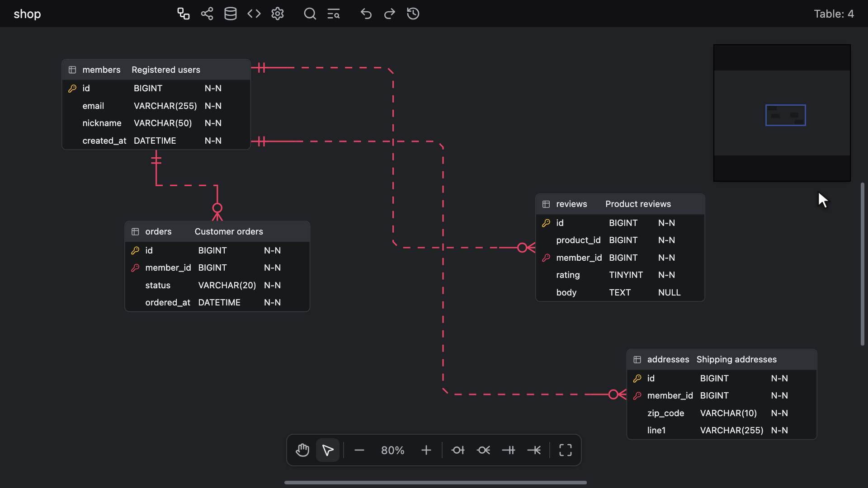Screen dimensions: 868x488
Task: Click the horizontal scrollbar at bottom
Action: [435, 483]
